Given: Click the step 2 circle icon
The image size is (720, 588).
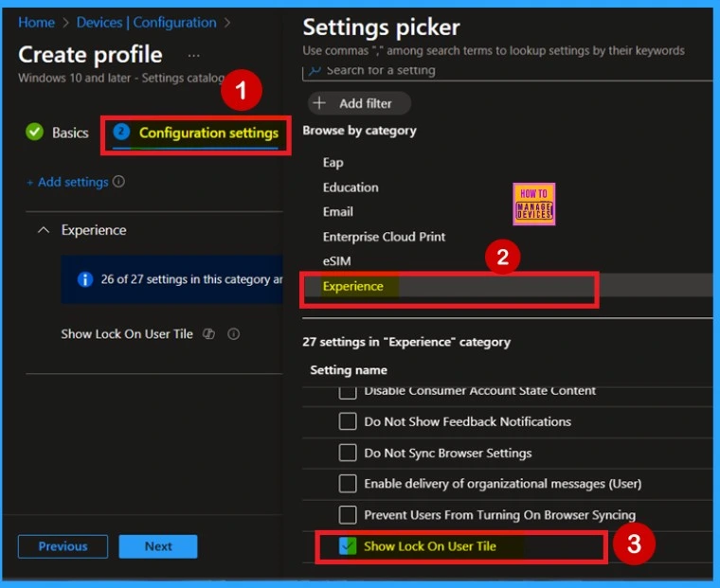Looking at the screenshot, I should point(121,132).
